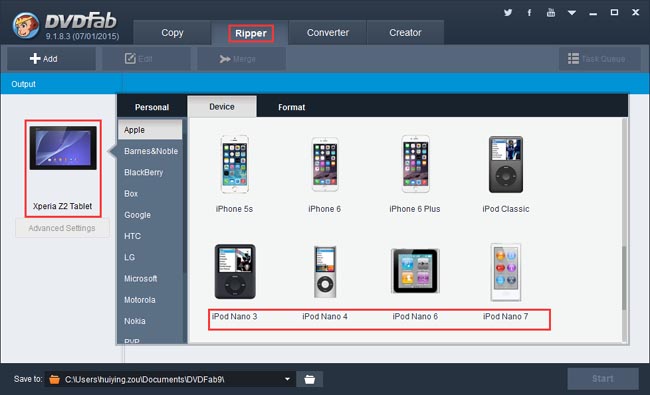
Task: Browse for output folder icon
Action: 310,379
